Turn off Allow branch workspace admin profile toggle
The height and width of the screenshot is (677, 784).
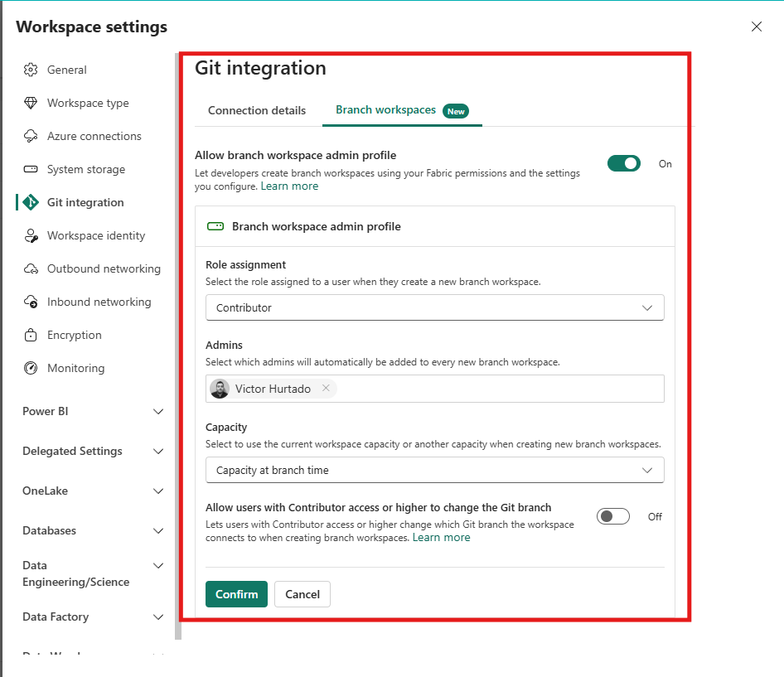(623, 163)
